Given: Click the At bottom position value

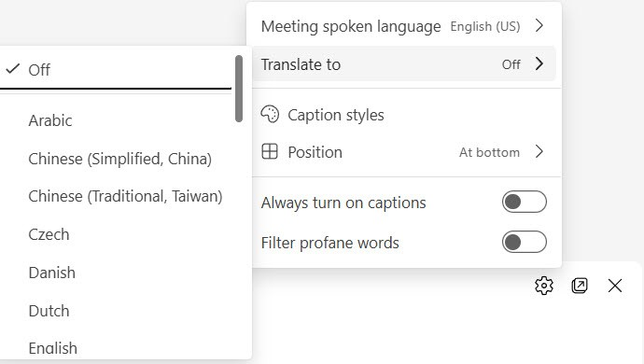Looking at the screenshot, I should [x=489, y=152].
